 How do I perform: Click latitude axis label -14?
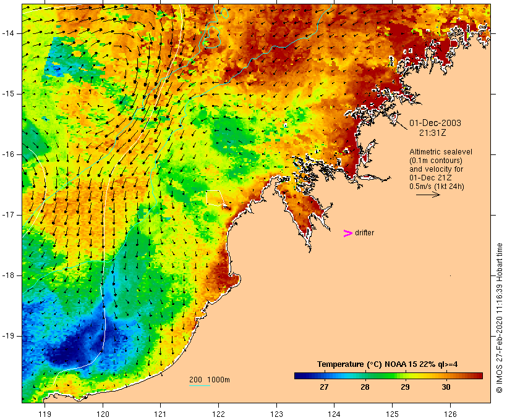point(8,33)
